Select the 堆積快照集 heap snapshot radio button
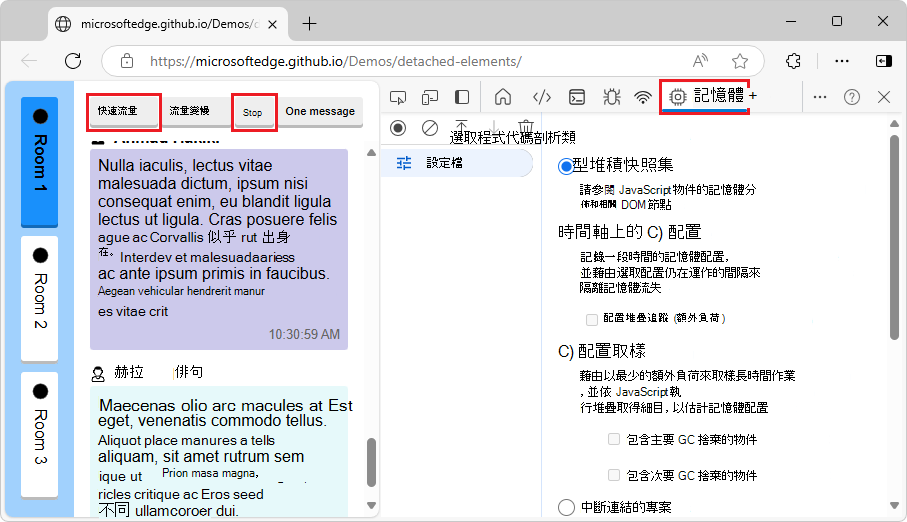Screen dimensions: 907x522 (x=566, y=167)
